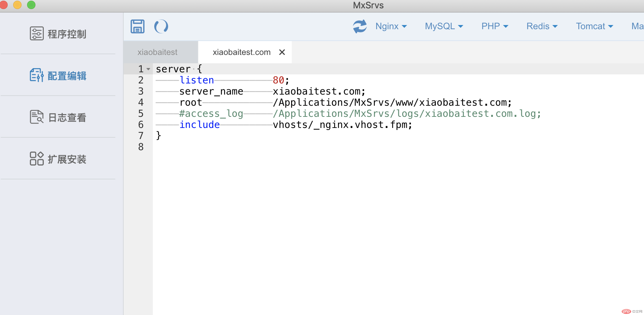Open 程序控制 program control sidebar section
This screenshot has width=644, height=315.
[58, 34]
